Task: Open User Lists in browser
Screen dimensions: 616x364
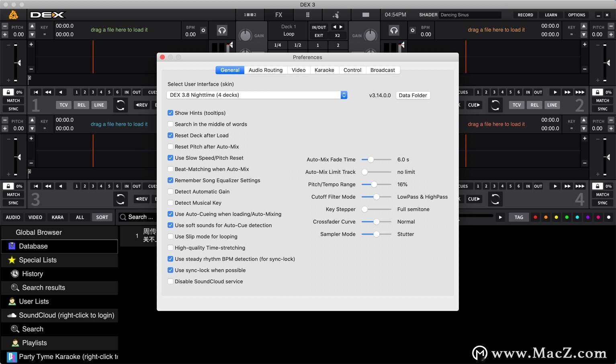Action: pos(59,301)
